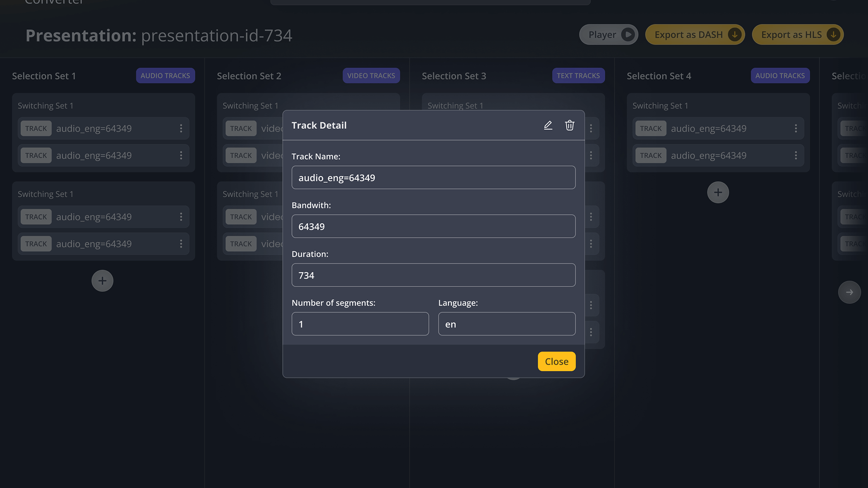Click the TEXT TRACKS badge in Selection Set 3
The height and width of the screenshot is (488, 868).
[578, 75]
